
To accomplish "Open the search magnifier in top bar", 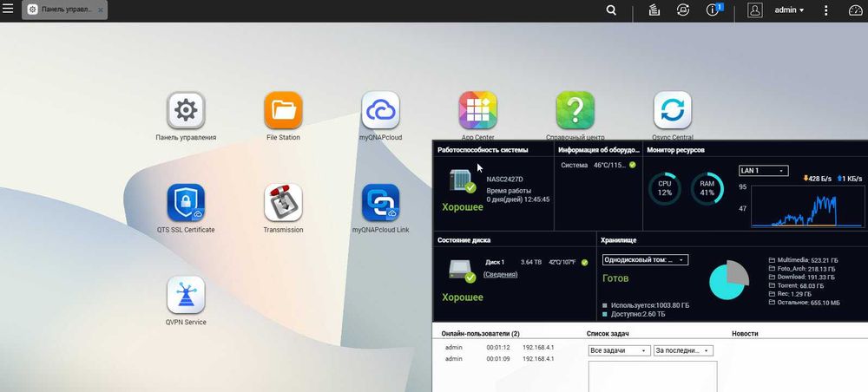I will pos(611,10).
